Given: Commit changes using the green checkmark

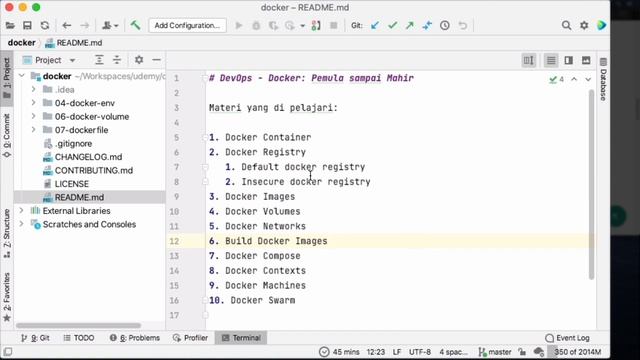Looking at the screenshot, I should coord(392,25).
